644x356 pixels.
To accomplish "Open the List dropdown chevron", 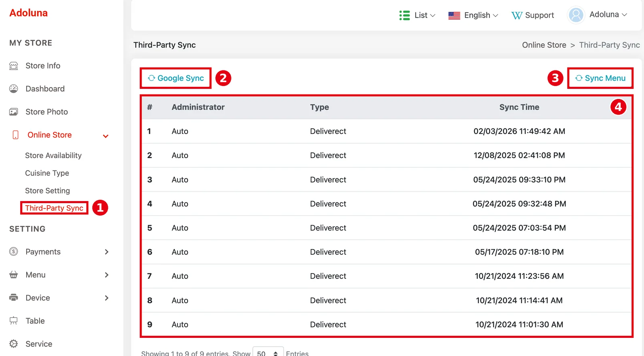I will 433,16.
